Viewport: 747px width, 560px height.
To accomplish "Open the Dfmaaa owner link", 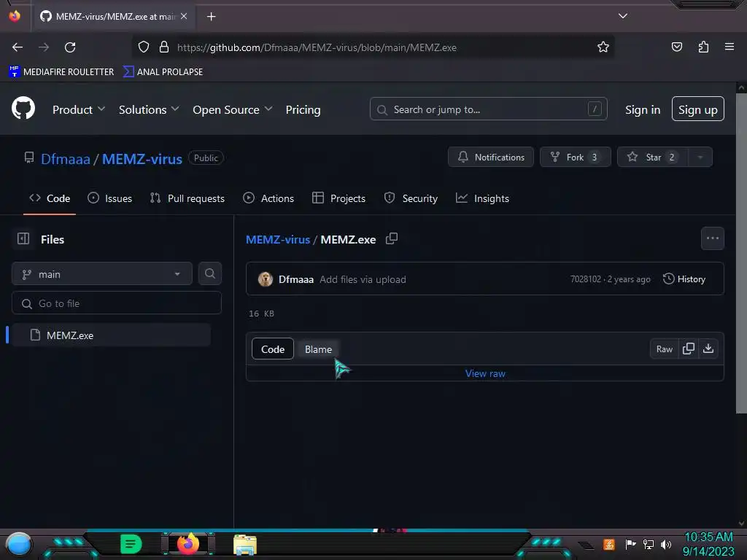I will coord(65,158).
